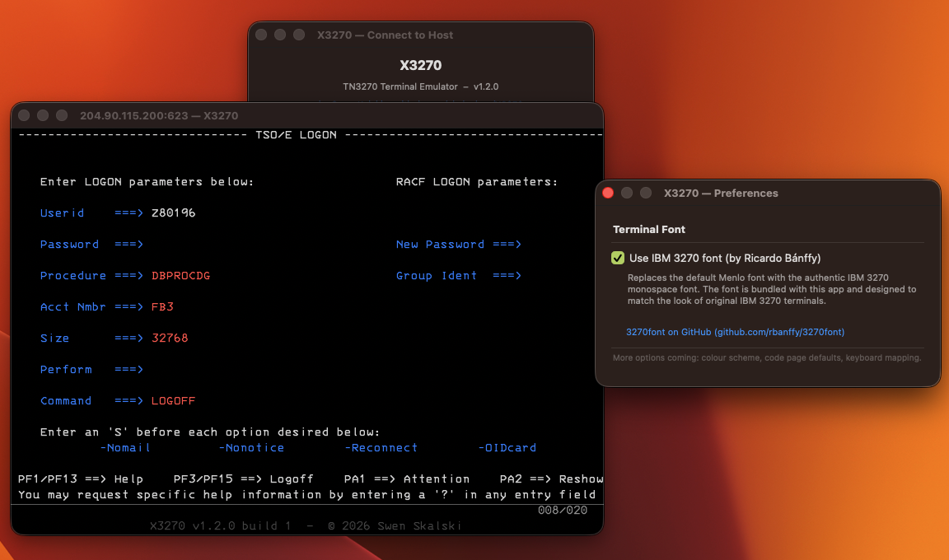949x560 pixels.
Task: Click the Enter LOGON parameters below label
Action: (147, 182)
